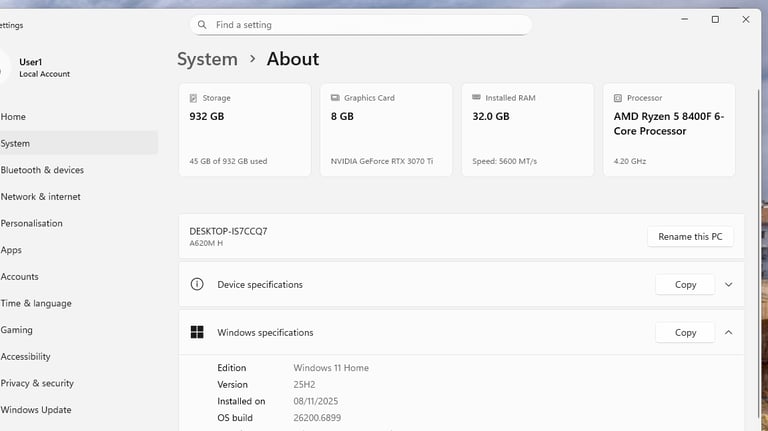Click the Rename this PC button
The width and height of the screenshot is (768, 431).
click(x=690, y=237)
